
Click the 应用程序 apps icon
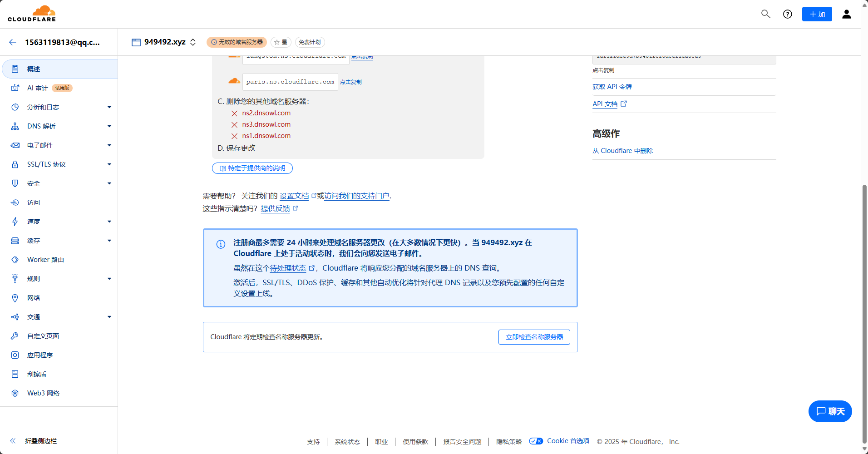(15, 355)
